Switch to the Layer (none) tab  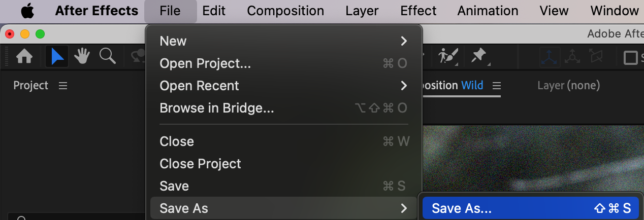coord(568,86)
